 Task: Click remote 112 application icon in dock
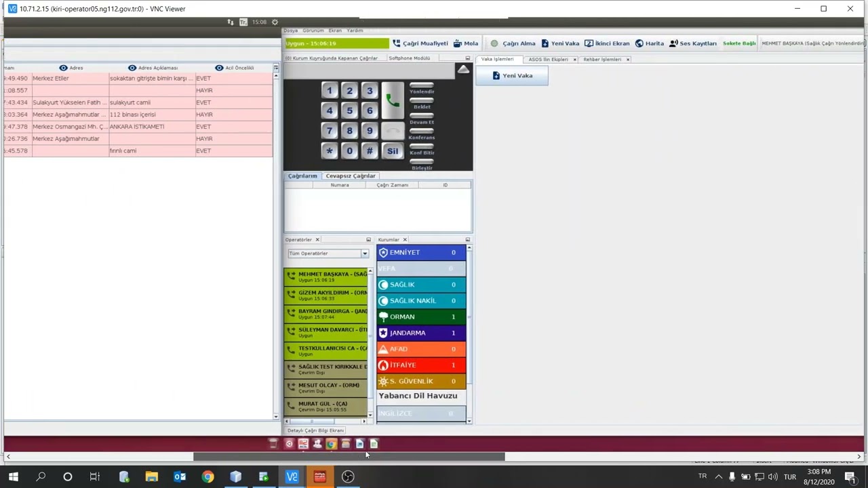[x=303, y=444]
